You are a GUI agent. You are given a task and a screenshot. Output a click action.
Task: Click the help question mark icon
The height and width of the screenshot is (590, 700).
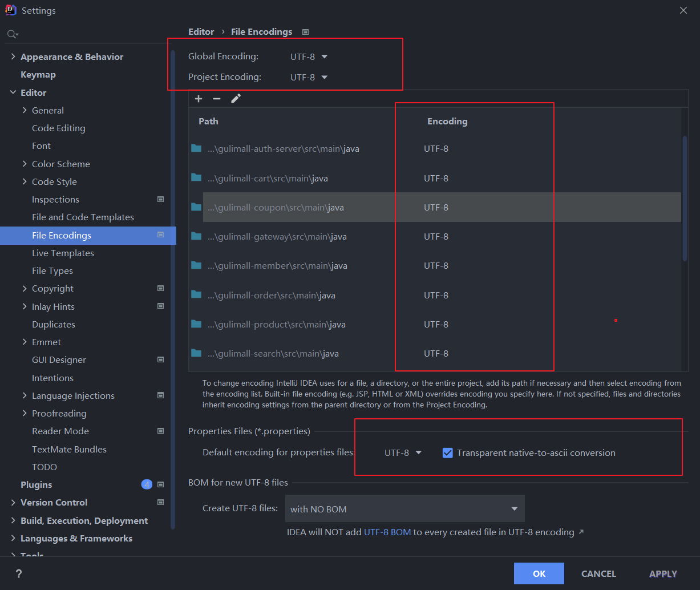[18, 574]
